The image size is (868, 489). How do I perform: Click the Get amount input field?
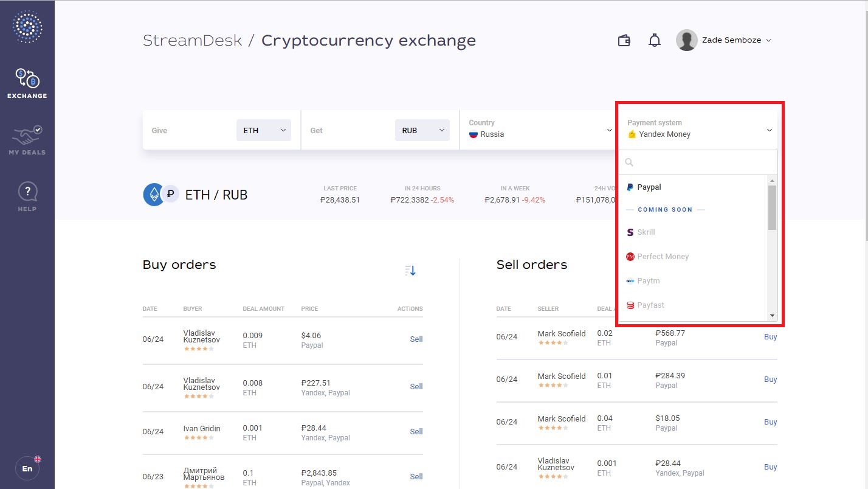point(349,130)
